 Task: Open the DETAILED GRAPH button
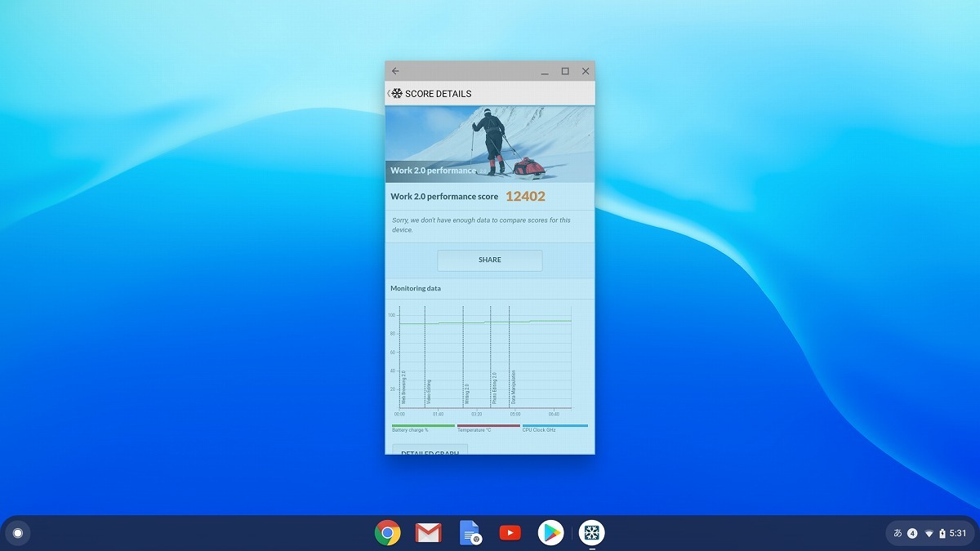[430, 450]
